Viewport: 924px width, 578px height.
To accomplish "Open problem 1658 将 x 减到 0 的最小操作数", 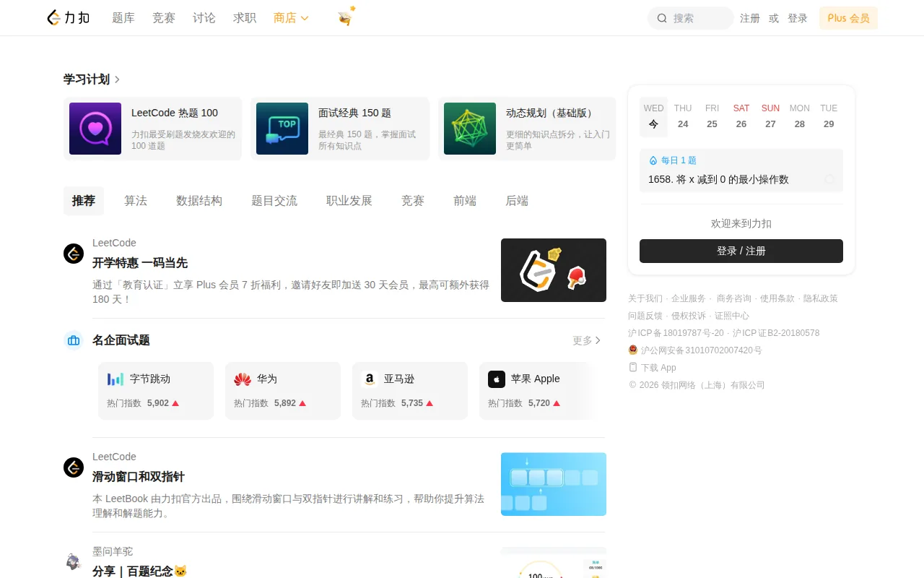I will tap(718, 179).
